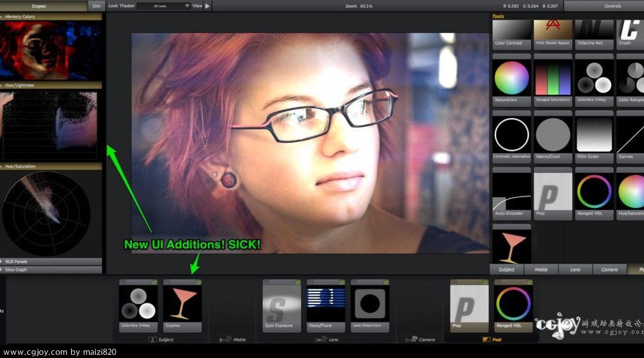644x358 pixels.
Task: Switch to the Scopes tab
Action: (39, 6)
